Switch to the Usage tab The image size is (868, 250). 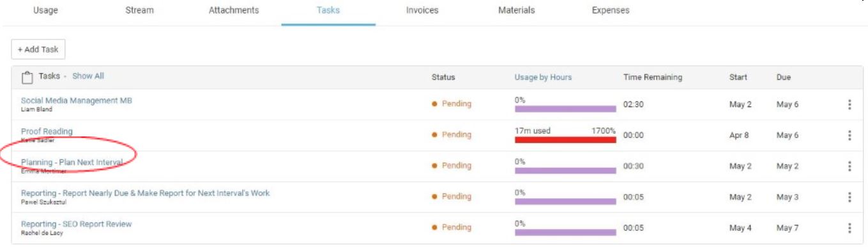click(45, 10)
